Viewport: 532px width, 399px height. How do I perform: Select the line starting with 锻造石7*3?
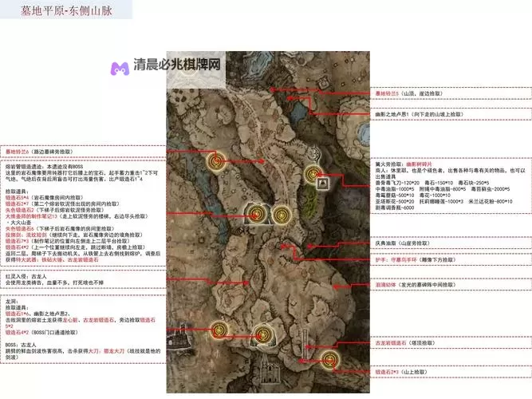(x=68, y=241)
